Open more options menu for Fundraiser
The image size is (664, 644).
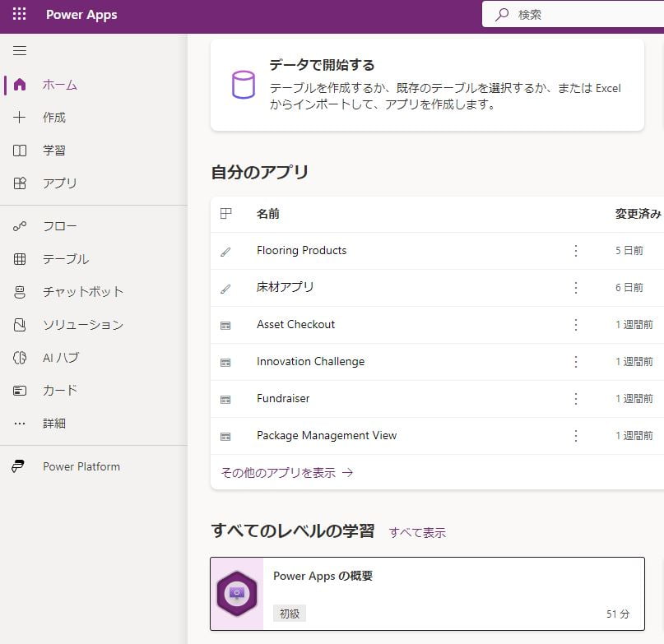[576, 399]
